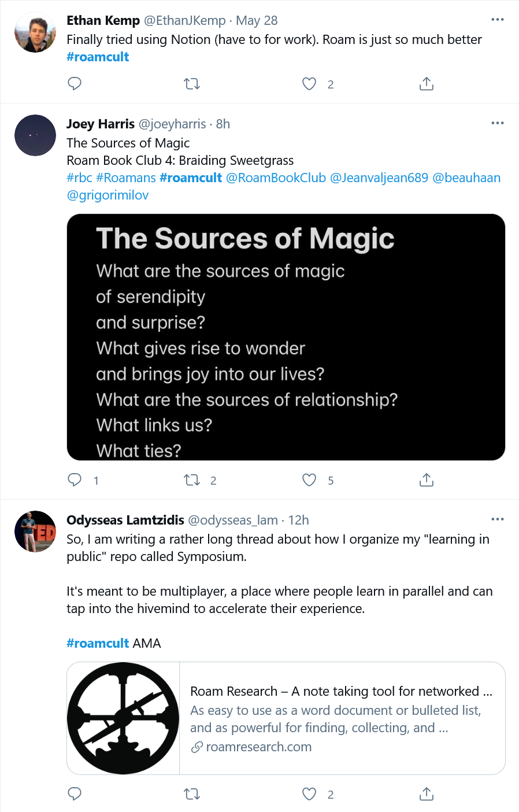Open more options on Odysseas Lamtzidis's tweet
Viewport: 519px width, 812px height.
[x=497, y=519]
